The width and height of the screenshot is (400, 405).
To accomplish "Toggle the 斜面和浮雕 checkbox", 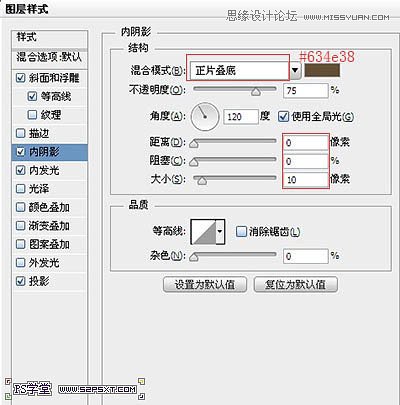I will point(20,78).
